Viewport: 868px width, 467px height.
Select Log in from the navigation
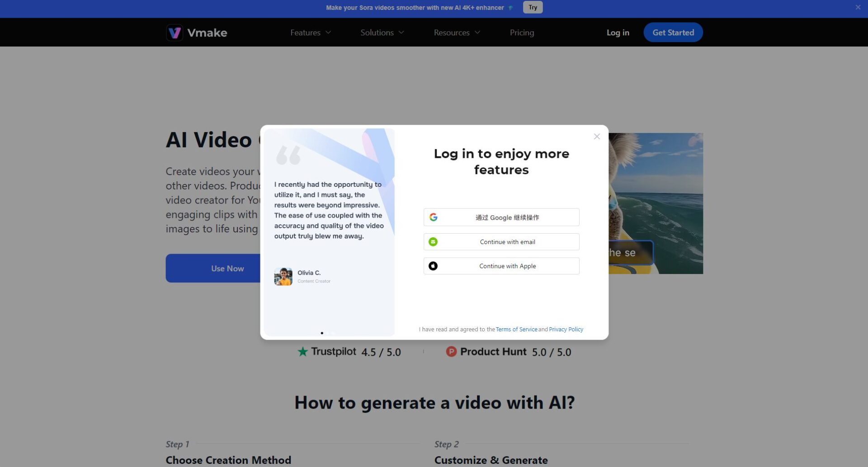click(x=618, y=32)
